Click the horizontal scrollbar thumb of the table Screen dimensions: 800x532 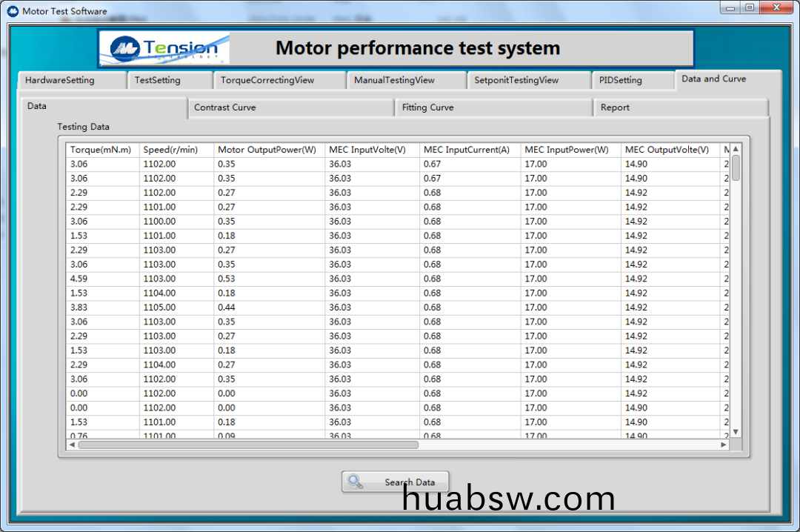coord(248,445)
